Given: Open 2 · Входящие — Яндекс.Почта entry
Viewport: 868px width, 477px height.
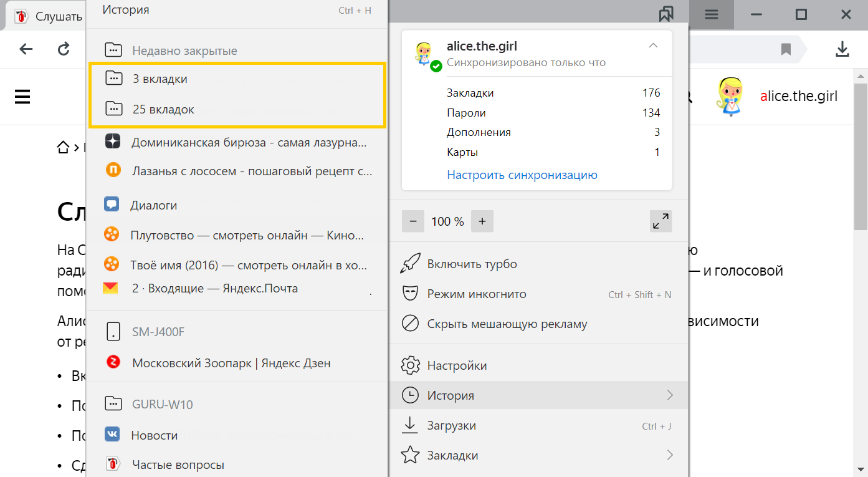Looking at the screenshot, I should tap(237, 289).
